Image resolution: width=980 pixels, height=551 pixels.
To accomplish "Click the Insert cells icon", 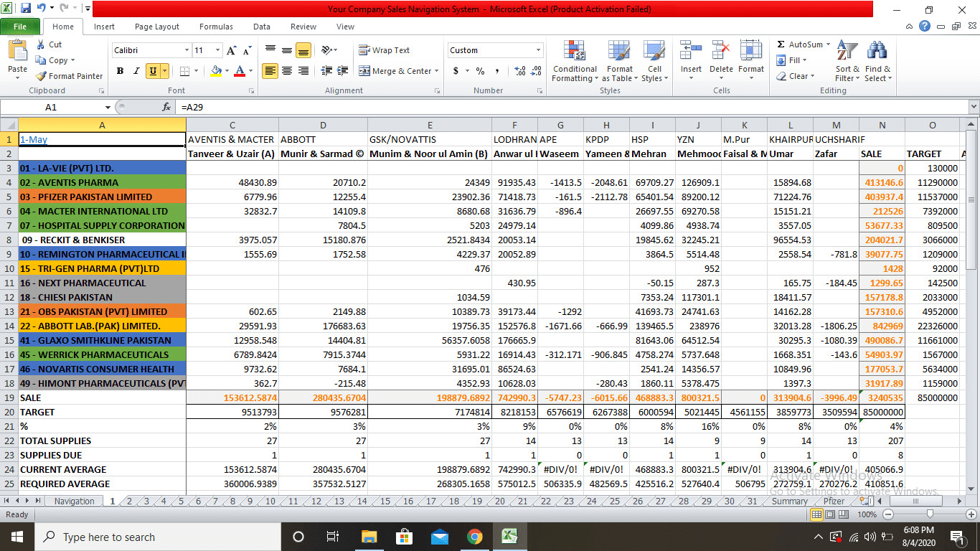I will click(691, 52).
